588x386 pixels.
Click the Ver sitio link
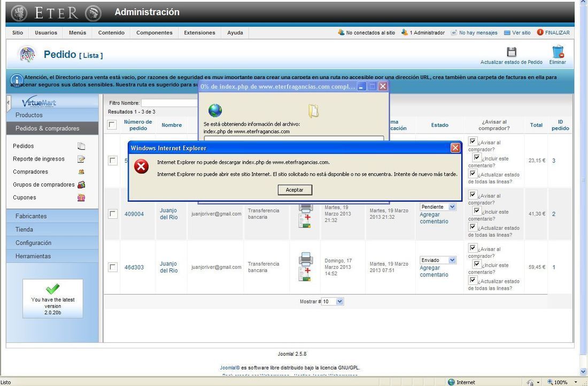tap(521, 33)
